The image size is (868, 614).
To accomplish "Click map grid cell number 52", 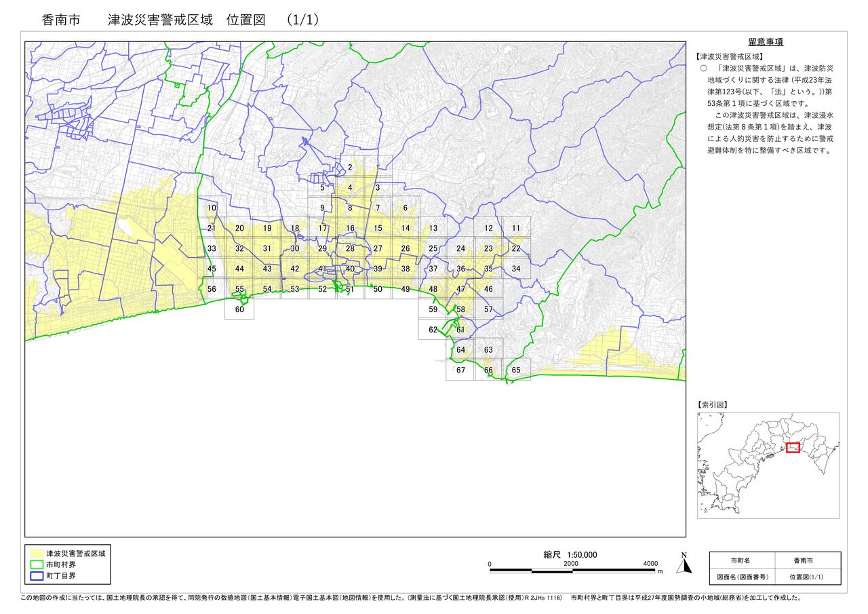I will [x=322, y=289].
